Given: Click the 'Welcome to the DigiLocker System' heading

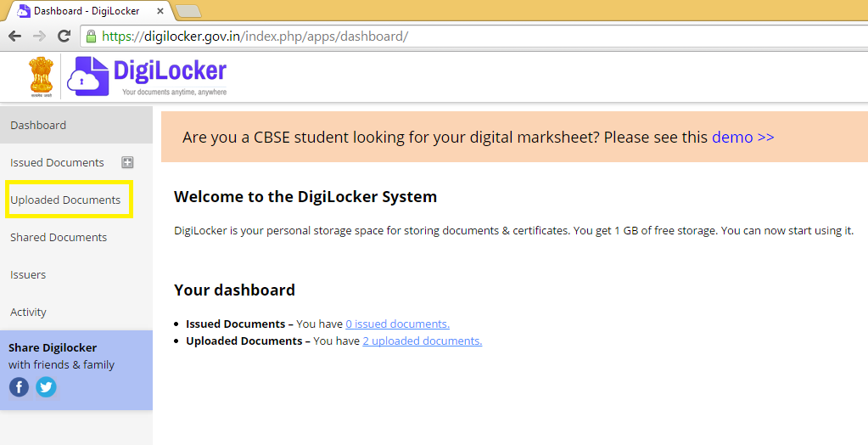Looking at the screenshot, I should tap(305, 197).
